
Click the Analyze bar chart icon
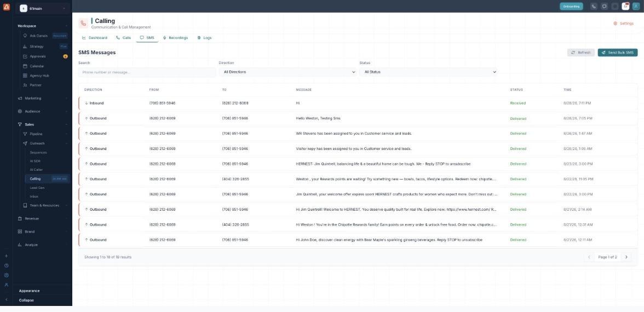tap(20, 245)
